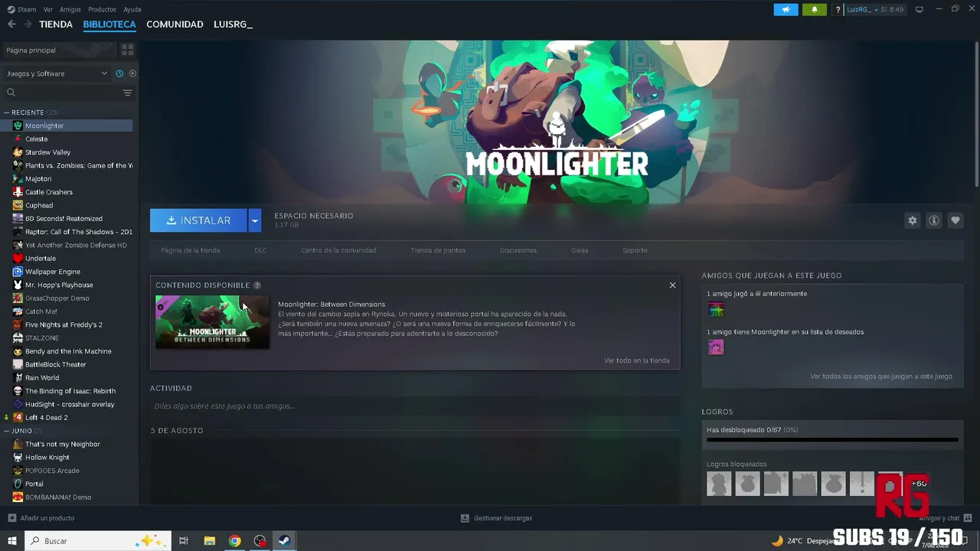Click avatar of friend who played previously
This screenshot has height=551, width=980.
(716, 309)
